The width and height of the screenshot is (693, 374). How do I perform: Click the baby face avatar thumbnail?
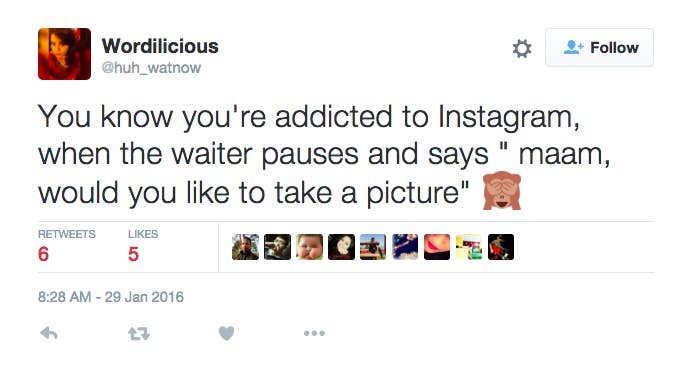coord(309,247)
